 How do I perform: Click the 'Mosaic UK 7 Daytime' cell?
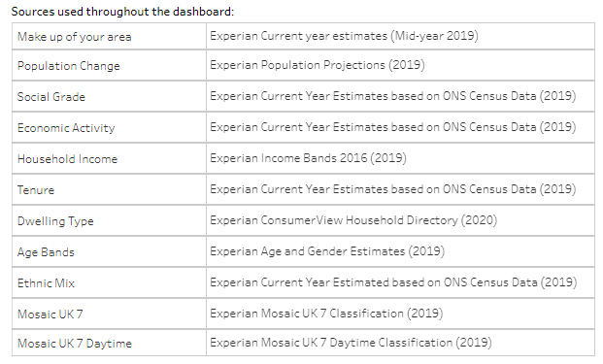point(109,343)
